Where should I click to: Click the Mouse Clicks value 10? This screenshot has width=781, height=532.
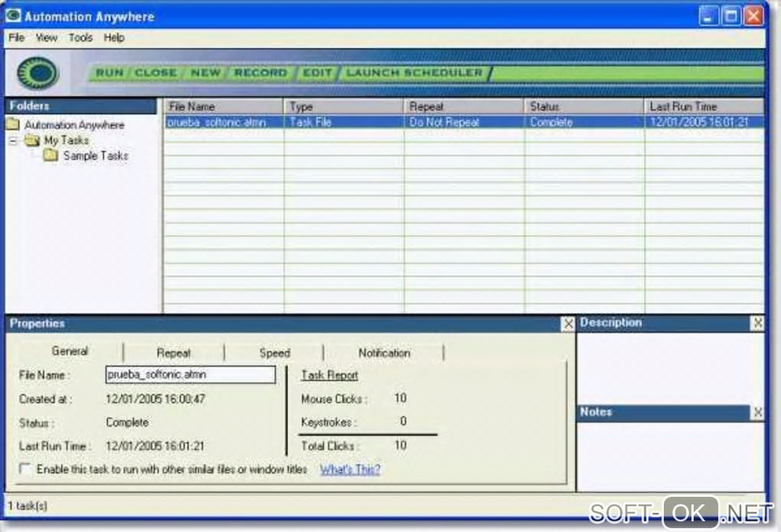[400, 399]
